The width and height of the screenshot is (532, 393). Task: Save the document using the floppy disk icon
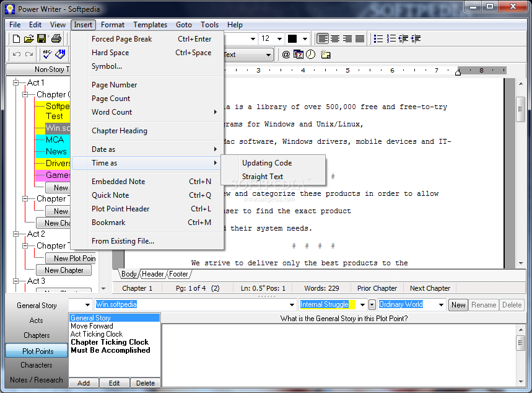[41, 38]
